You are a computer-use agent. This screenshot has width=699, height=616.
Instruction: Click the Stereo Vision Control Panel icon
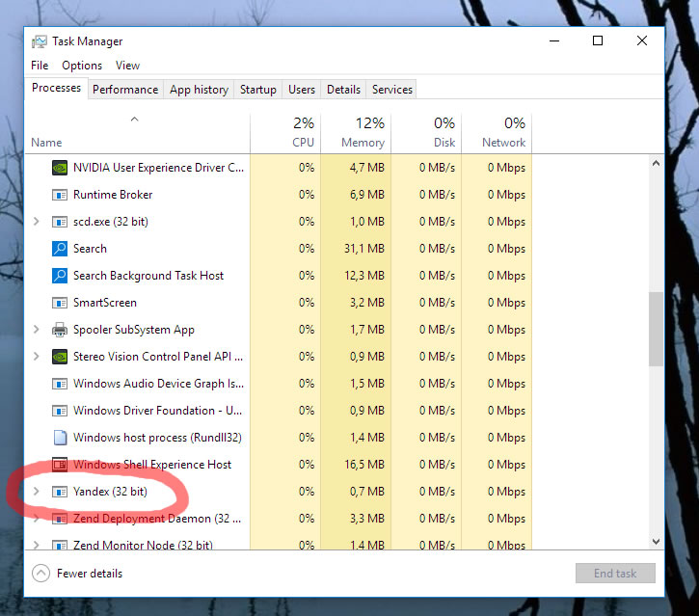click(x=59, y=357)
